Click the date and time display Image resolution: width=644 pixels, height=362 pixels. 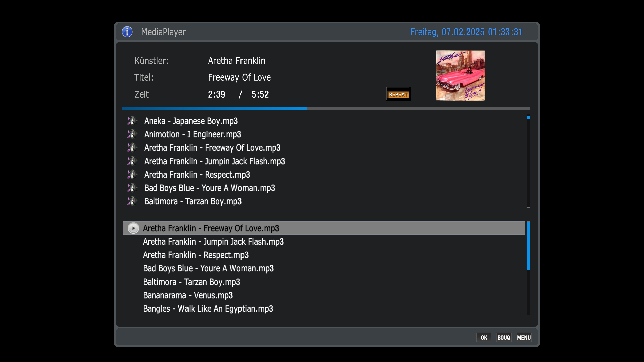coord(466,32)
